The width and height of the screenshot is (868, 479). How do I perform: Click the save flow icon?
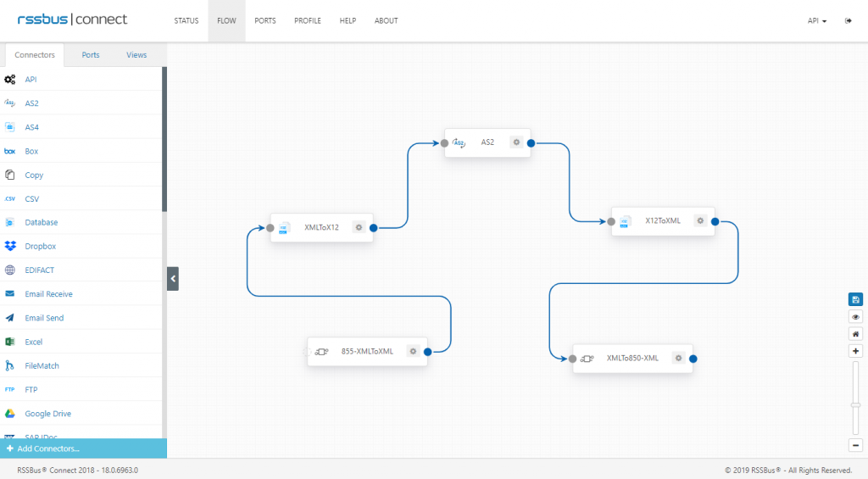pyautogui.click(x=855, y=299)
